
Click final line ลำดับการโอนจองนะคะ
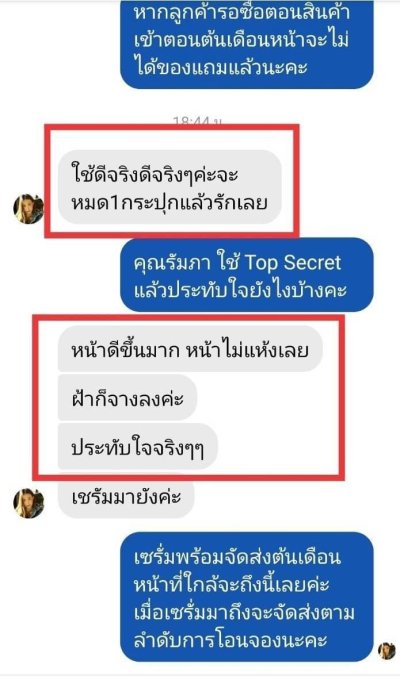[x=230, y=641]
